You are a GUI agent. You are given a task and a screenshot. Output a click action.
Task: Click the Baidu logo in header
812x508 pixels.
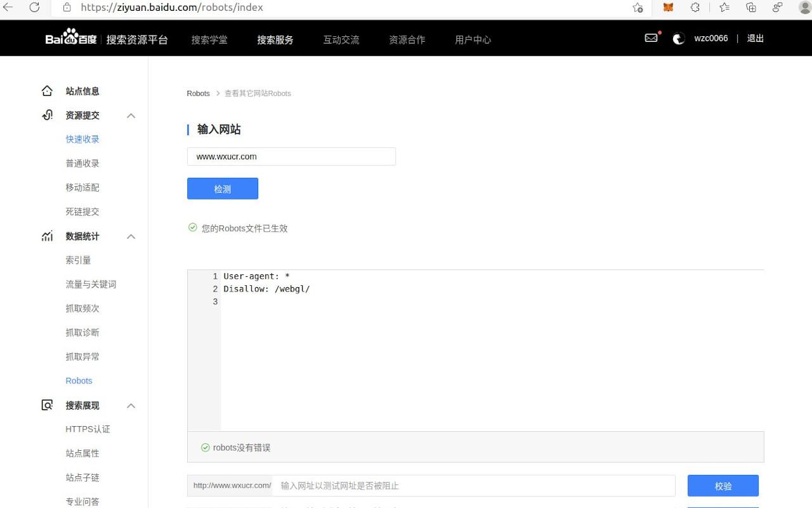[70, 39]
